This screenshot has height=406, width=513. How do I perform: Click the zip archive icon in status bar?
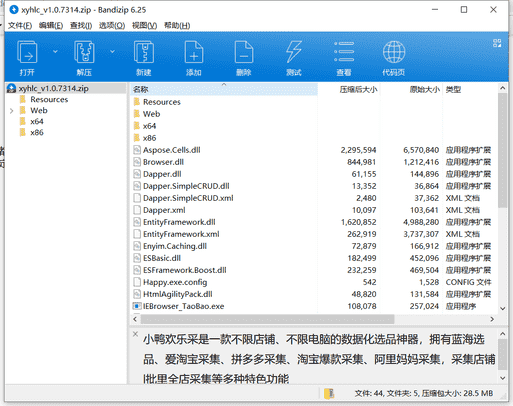(329, 393)
